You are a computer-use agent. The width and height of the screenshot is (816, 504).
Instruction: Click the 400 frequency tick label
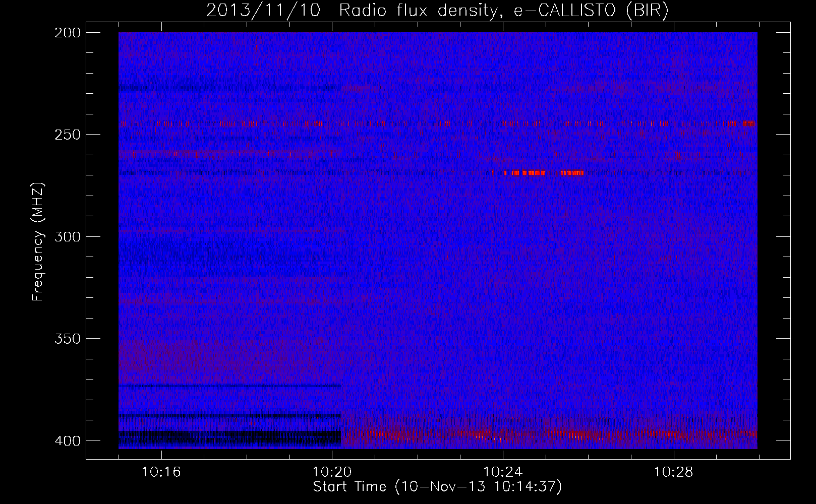(x=67, y=440)
